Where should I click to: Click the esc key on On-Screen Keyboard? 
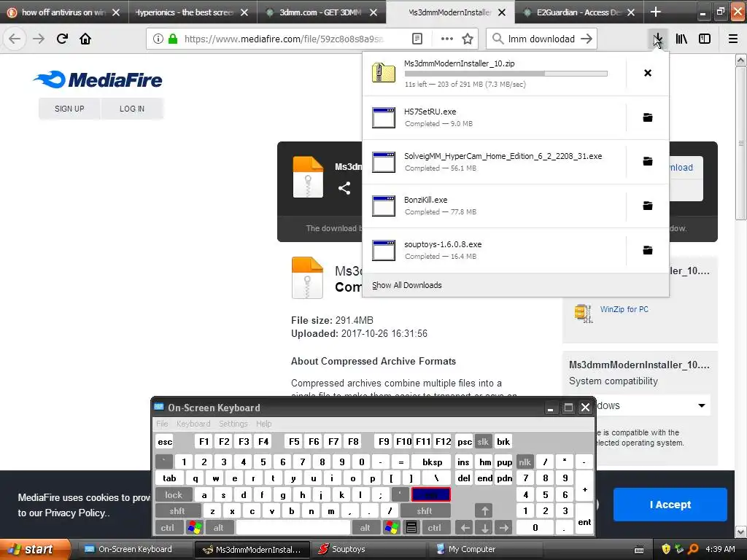point(165,441)
